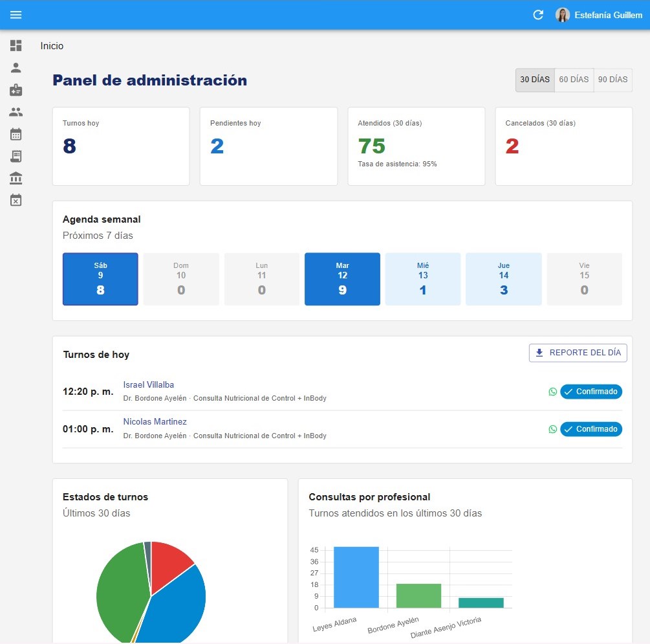Click the 01:00 p. m. appointment time

tap(88, 429)
